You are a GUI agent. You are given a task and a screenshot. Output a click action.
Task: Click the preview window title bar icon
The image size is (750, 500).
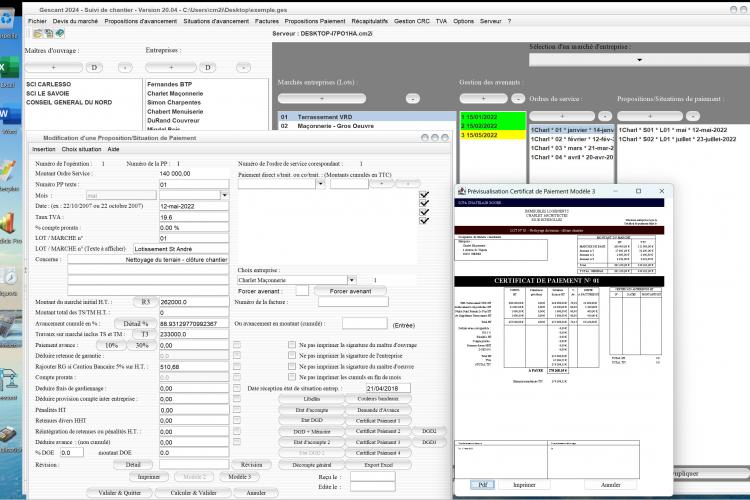[x=462, y=191]
